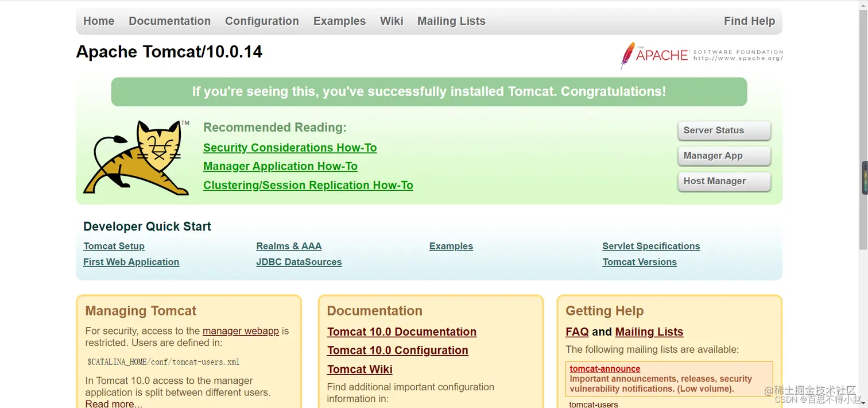Open Realms & AAA link
The height and width of the screenshot is (408, 868).
tap(289, 246)
